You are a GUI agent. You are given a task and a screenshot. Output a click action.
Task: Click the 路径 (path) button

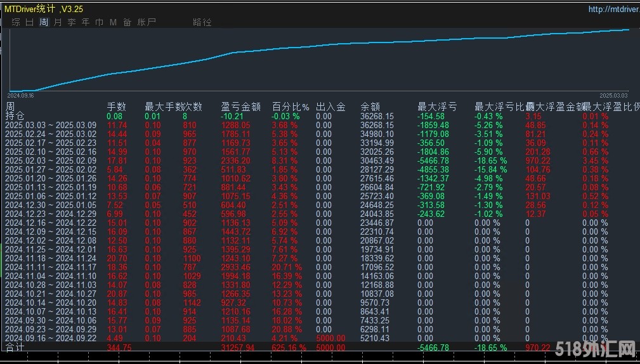(x=202, y=22)
